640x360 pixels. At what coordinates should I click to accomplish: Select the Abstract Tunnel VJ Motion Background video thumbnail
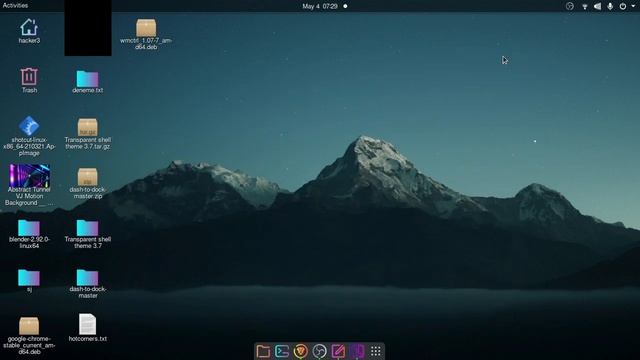coord(29,176)
